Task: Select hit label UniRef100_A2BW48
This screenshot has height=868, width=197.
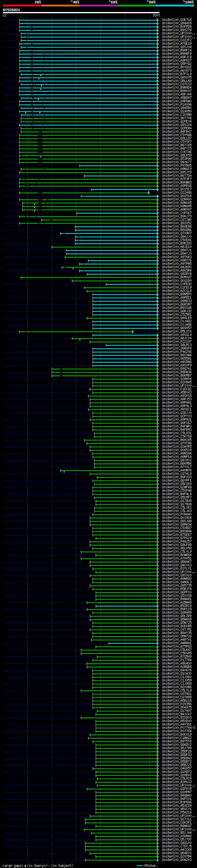Action: (x=177, y=603)
